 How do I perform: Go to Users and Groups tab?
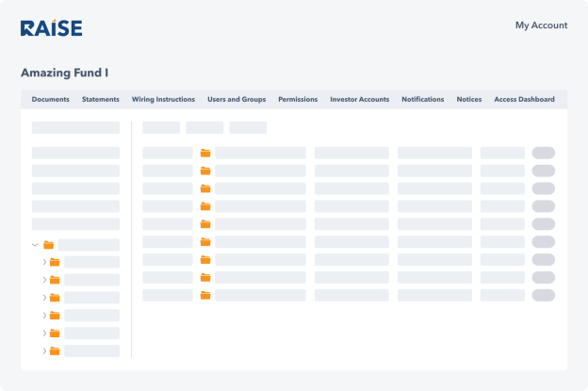point(237,99)
